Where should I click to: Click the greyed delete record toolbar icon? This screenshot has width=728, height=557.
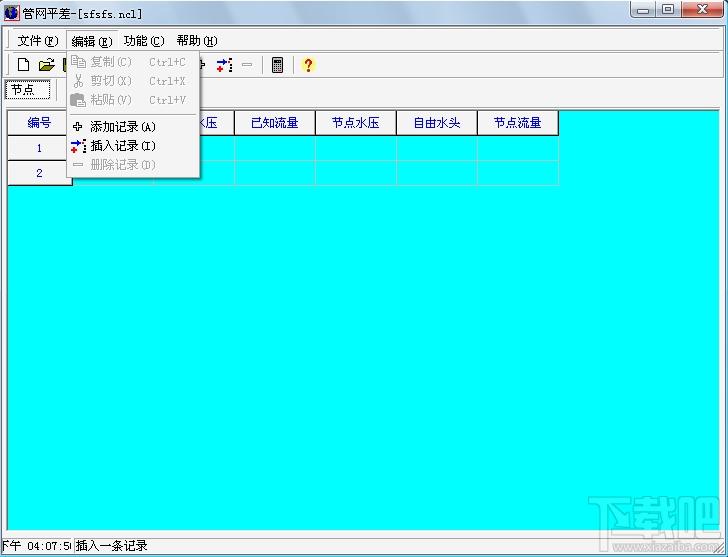click(x=247, y=65)
